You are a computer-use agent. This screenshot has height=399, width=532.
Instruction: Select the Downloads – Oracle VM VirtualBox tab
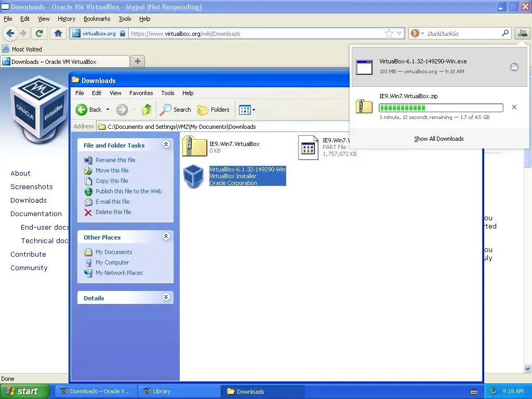[x=65, y=62]
